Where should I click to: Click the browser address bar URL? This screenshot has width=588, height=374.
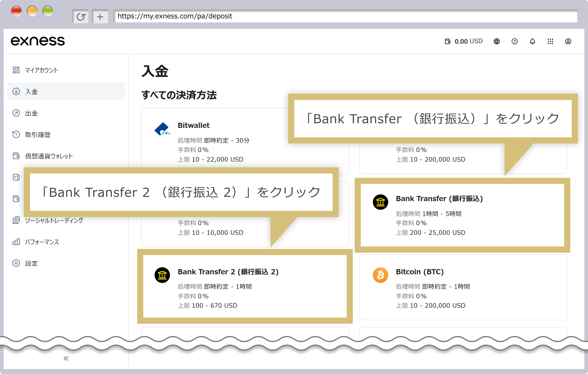coord(345,16)
